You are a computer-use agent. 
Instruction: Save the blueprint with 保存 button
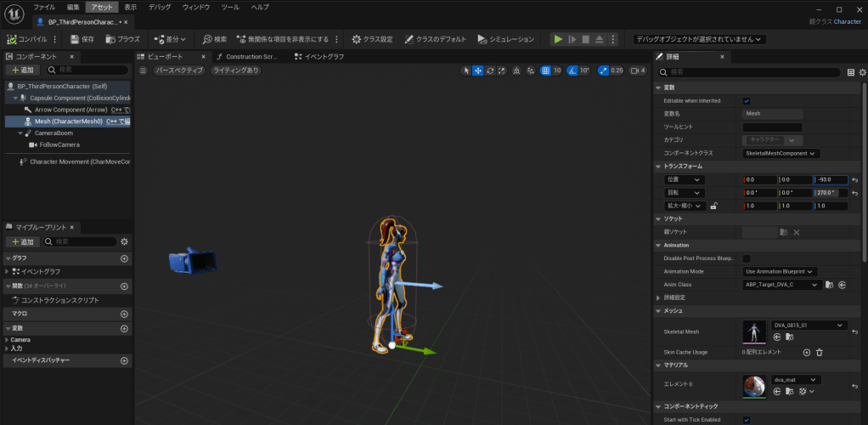coord(82,39)
